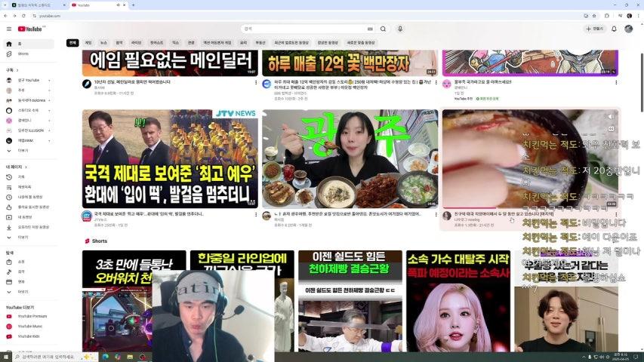Expand more subscriptions in sidebar

pyautogui.click(x=29, y=151)
